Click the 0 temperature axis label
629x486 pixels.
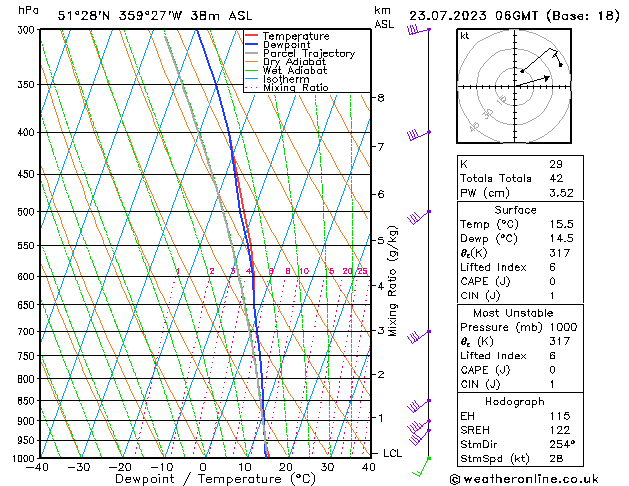tap(203, 467)
